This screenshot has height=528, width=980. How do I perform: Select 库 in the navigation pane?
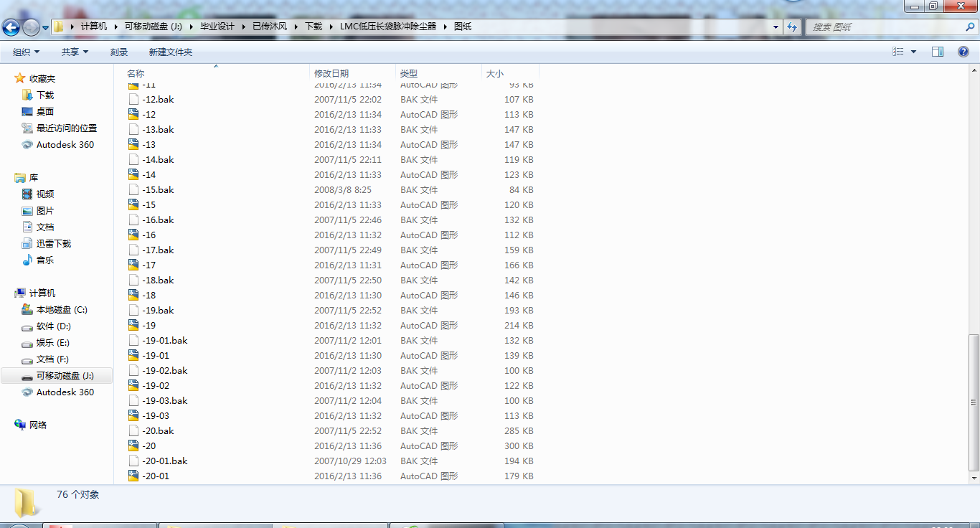tap(34, 178)
